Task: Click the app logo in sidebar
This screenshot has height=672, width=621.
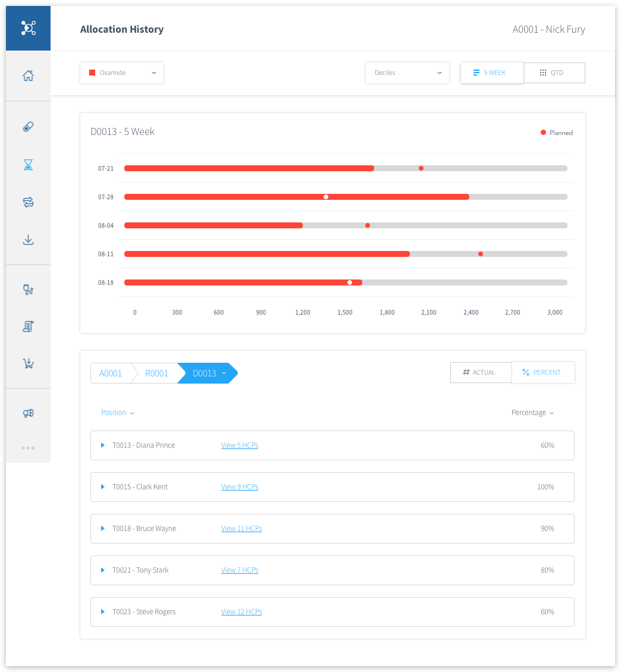Action: [29, 29]
